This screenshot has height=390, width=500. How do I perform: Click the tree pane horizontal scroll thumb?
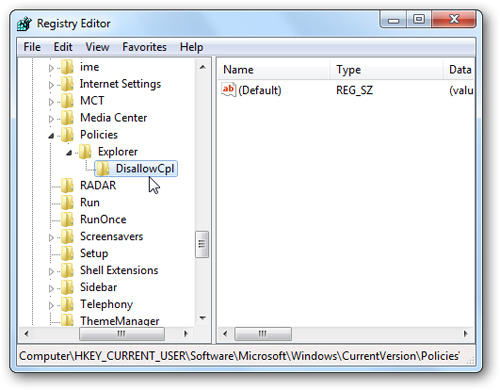122,334
